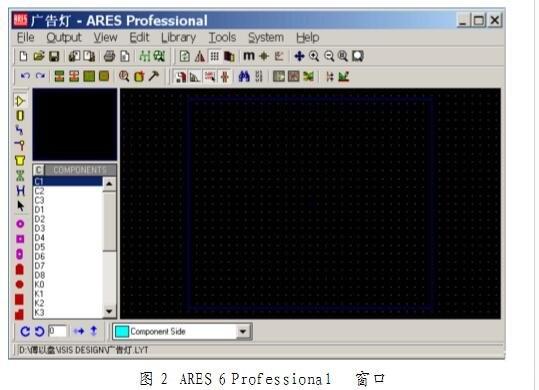539x390 pixels.
Task: Select component C3 in the list
Action: pos(67,200)
